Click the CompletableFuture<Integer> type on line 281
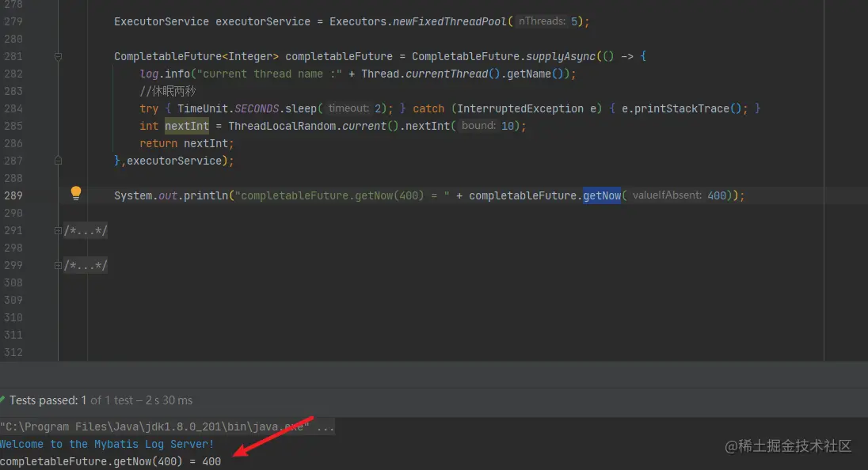Viewport: 868px width, 470px height. point(196,56)
